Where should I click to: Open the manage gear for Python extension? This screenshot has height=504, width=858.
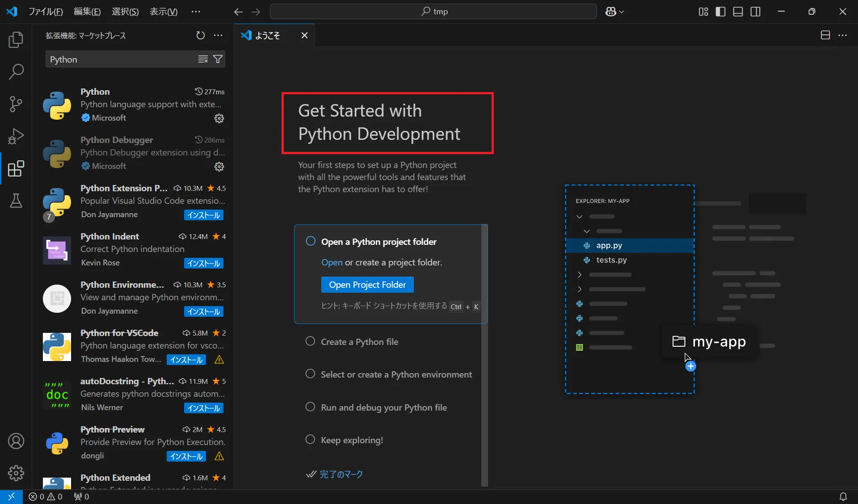[x=219, y=118]
